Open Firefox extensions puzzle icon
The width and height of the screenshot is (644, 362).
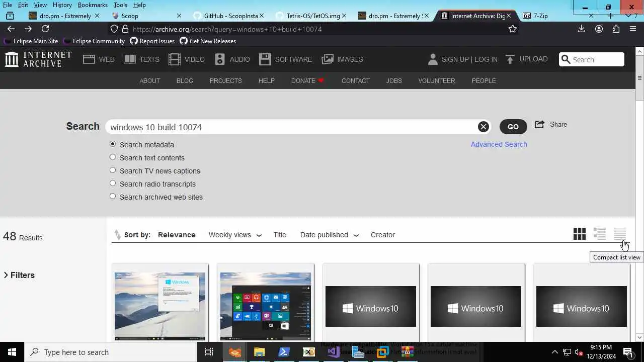pyautogui.click(x=616, y=29)
